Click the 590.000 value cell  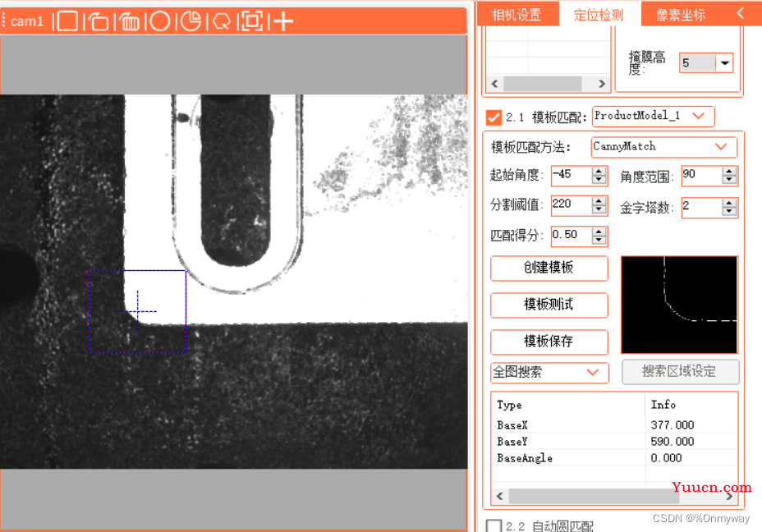[672, 443]
